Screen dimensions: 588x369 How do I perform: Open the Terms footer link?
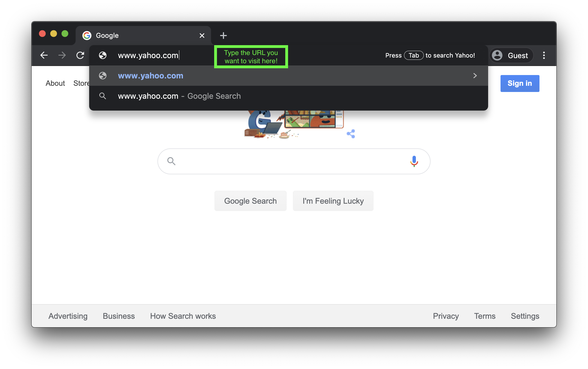tap(485, 316)
